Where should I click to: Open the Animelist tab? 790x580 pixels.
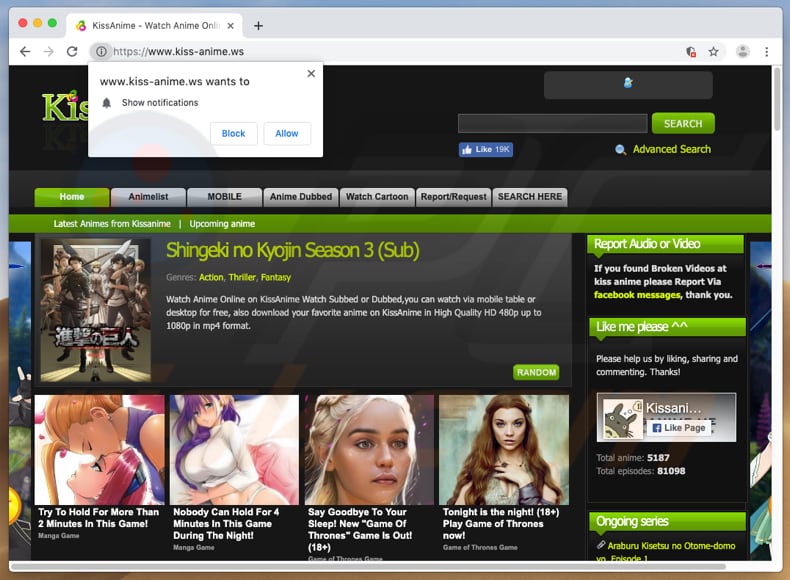point(148,197)
